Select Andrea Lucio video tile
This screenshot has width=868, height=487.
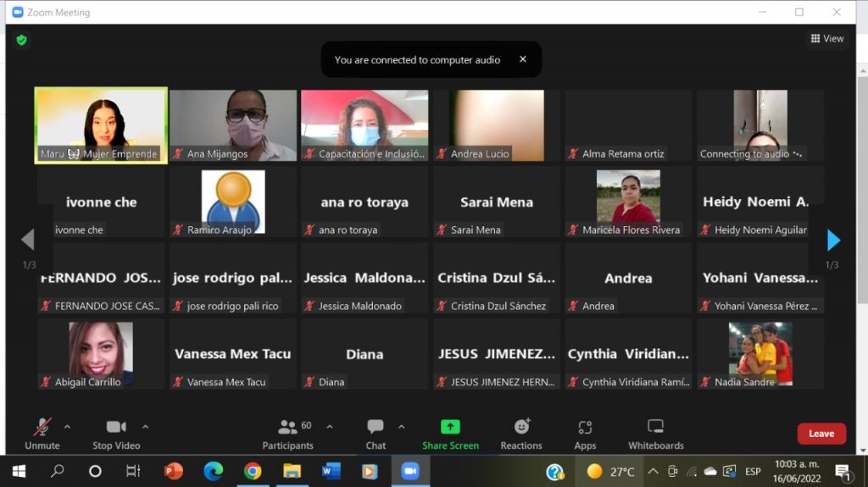tap(497, 125)
